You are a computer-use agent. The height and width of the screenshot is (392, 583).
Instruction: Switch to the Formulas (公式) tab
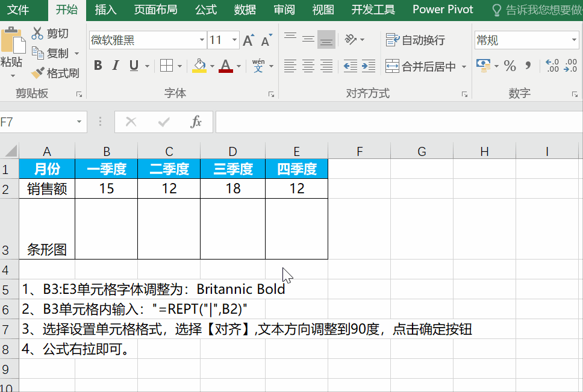pos(206,10)
